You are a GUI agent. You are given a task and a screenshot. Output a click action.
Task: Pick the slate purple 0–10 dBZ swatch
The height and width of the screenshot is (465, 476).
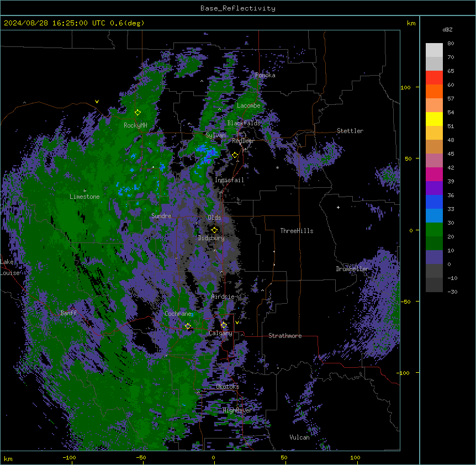pyautogui.click(x=434, y=257)
